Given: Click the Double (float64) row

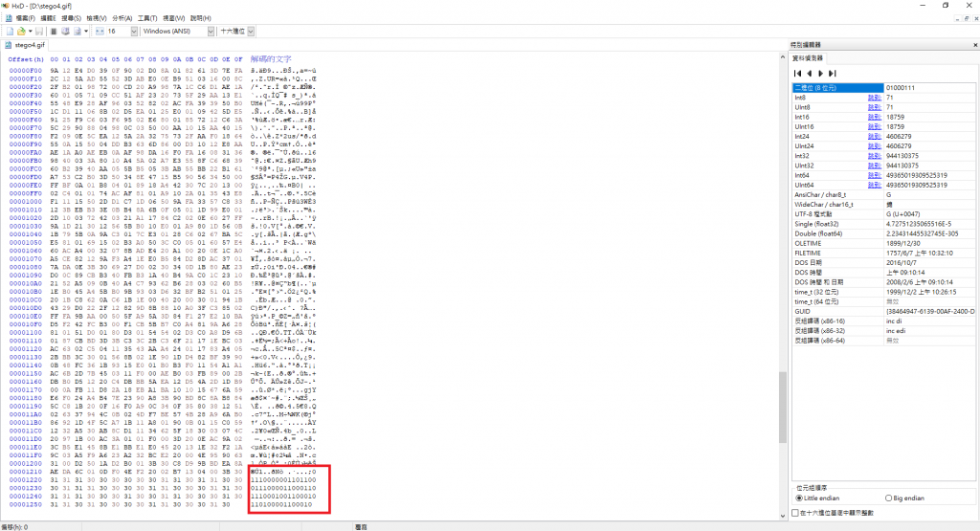Looking at the screenshot, I should [x=883, y=233].
